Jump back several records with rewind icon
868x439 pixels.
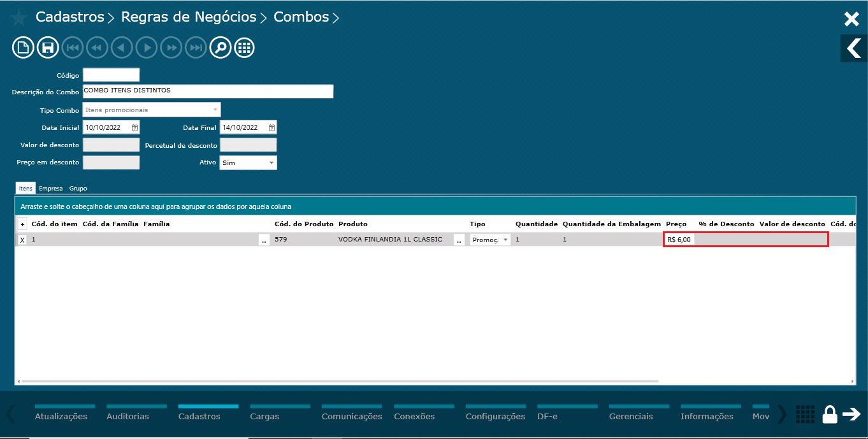click(97, 48)
